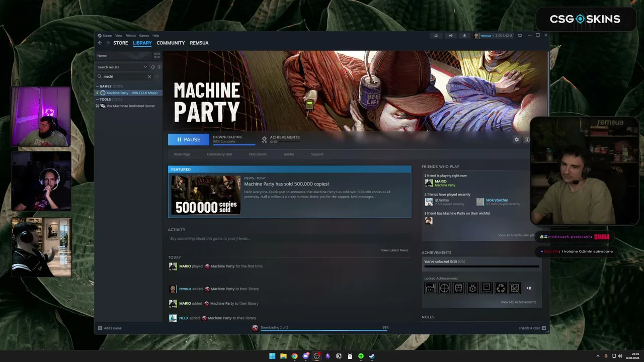Show the +8 more locked achievements
Viewport: 644px width, 362px height.
[529, 288]
